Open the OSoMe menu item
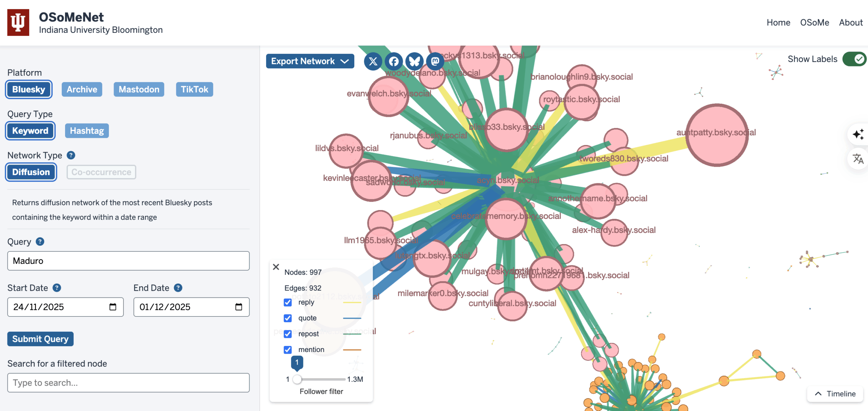The height and width of the screenshot is (411, 868). 815,22
